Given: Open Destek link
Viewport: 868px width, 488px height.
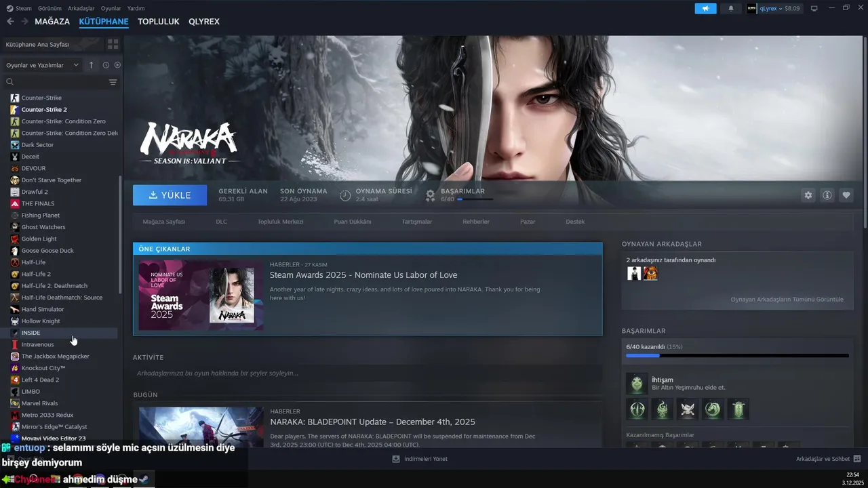Looking at the screenshot, I should point(575,222).
